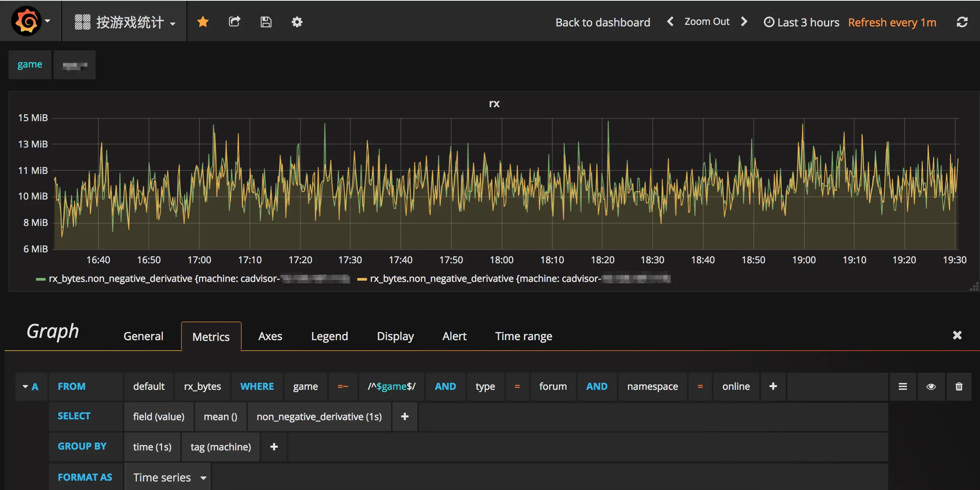
Task: Switch to the Axes tab
Action: point(270,336)
